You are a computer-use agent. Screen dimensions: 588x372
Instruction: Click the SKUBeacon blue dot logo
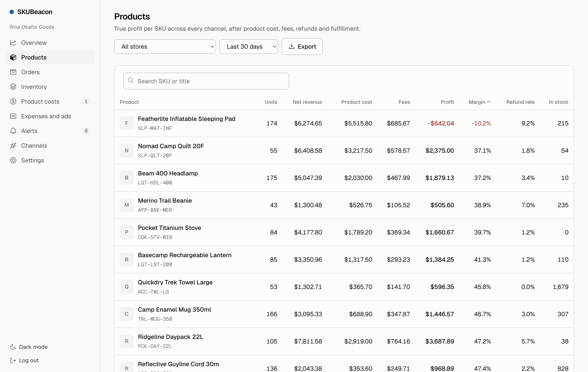coord(12,12)
